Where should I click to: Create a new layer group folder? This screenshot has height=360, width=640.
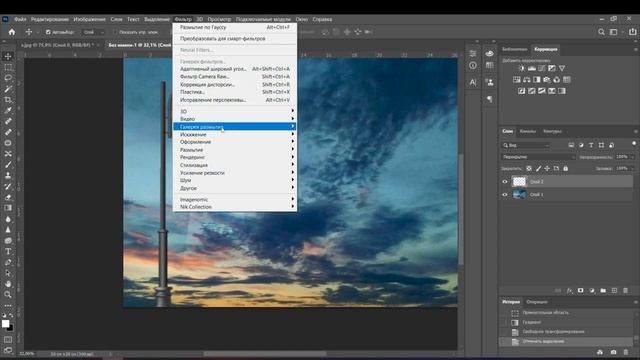coord(603,291)
